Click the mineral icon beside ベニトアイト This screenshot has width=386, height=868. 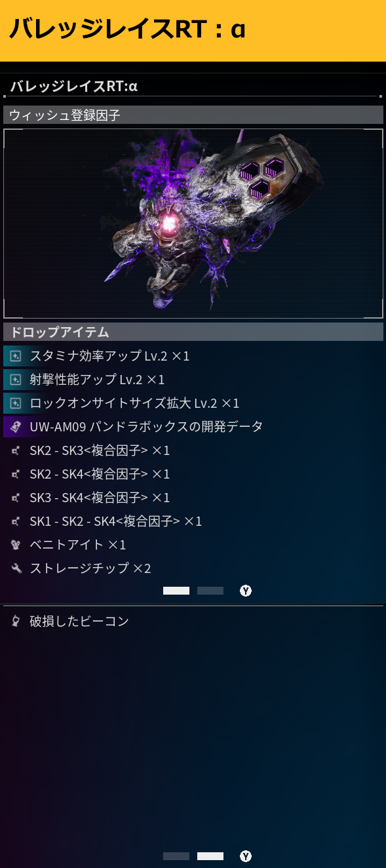[16, 545]
